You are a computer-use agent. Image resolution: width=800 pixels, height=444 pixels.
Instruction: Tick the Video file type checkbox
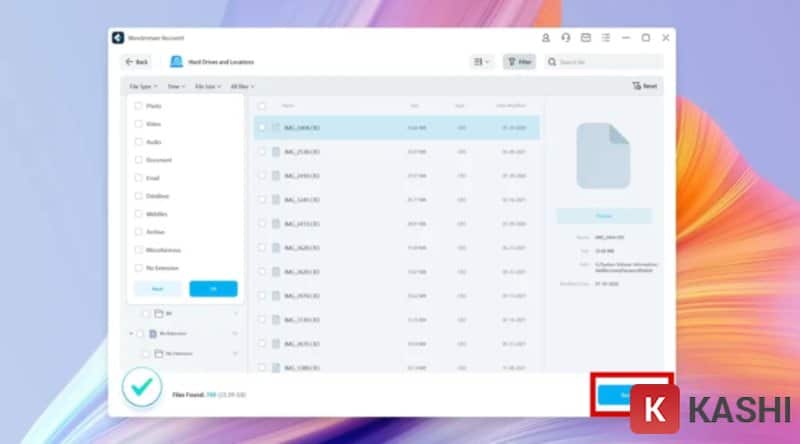click(138, 124)
